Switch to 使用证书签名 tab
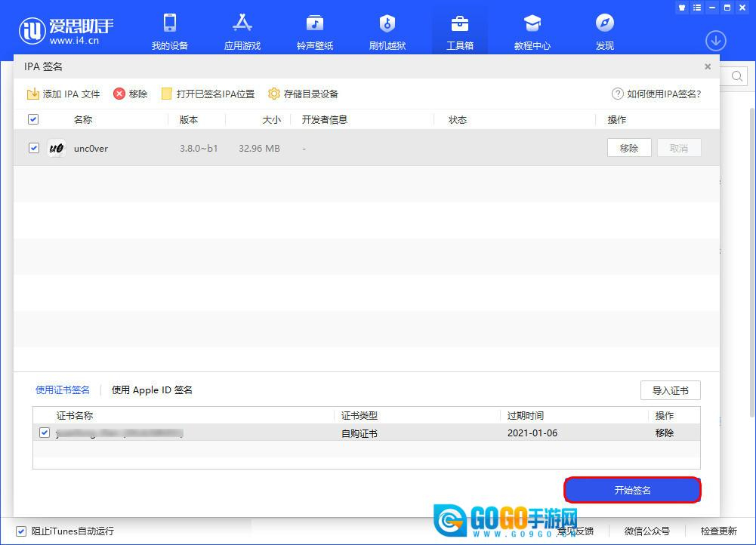 [x=63, y=390]
